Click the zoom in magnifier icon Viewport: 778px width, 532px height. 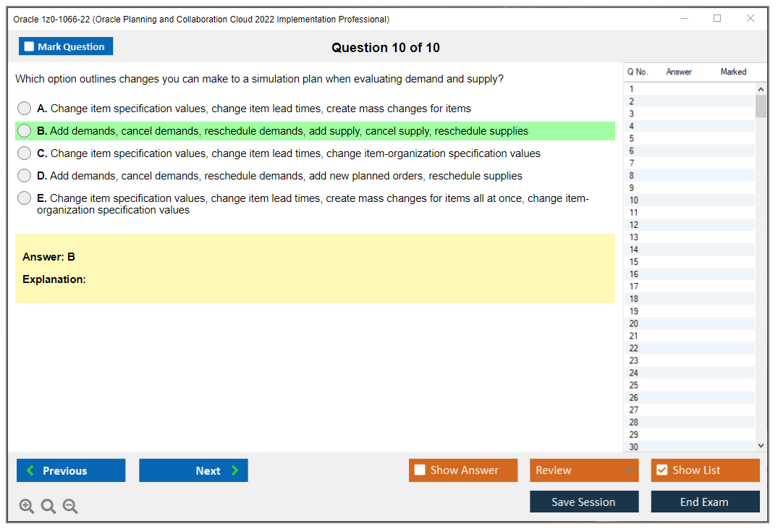[27, 507]
